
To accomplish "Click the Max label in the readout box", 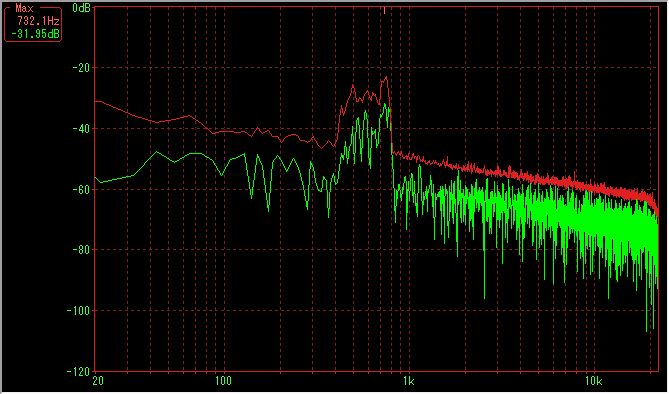I will (24, 8).
